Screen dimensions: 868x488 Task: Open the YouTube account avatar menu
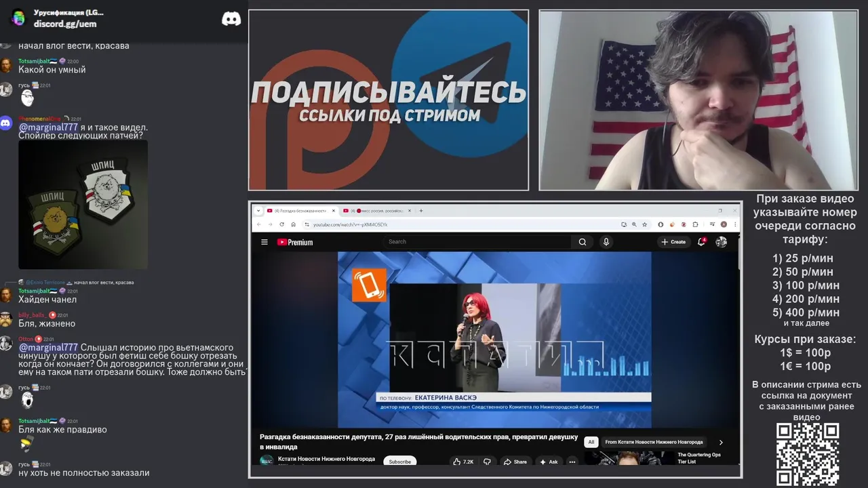(x=722, y=242)
